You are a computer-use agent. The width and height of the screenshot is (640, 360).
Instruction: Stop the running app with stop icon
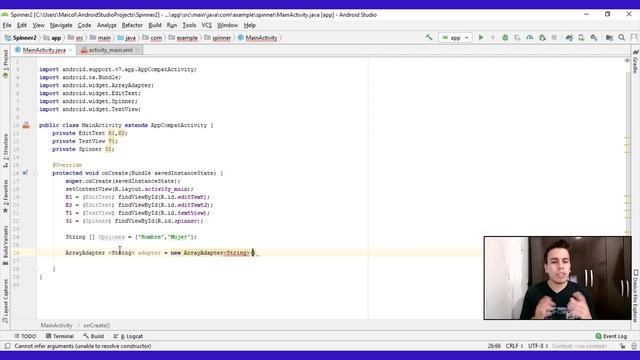pos(554,38)
